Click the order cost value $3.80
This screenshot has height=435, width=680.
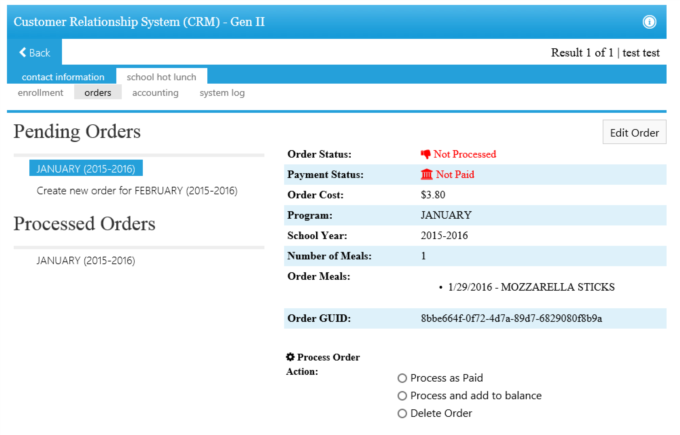click(x=433, y=195)
